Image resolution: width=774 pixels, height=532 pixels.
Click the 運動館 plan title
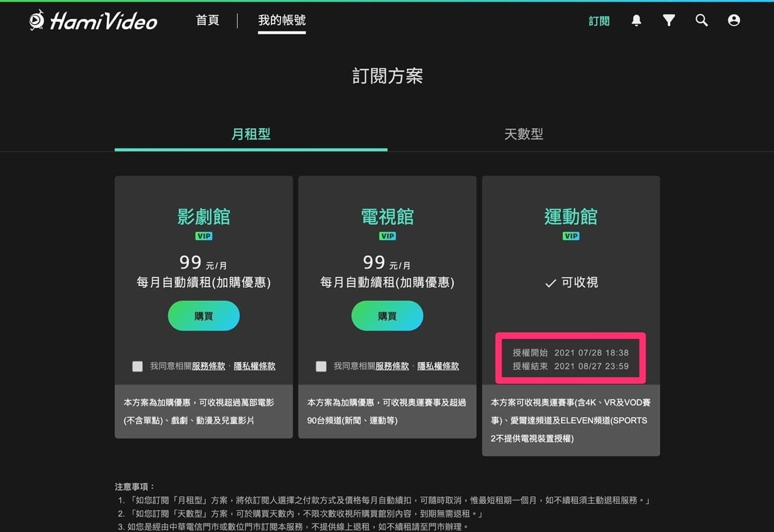pyautogui.click(x=571, y=216)
